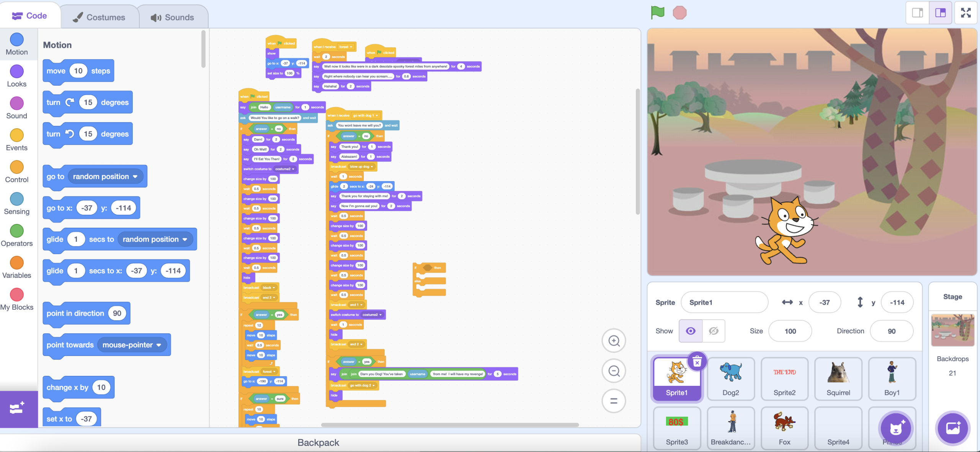Zoom in the code workspace
The image size is (980, 452).
click(x=614, y=341)
